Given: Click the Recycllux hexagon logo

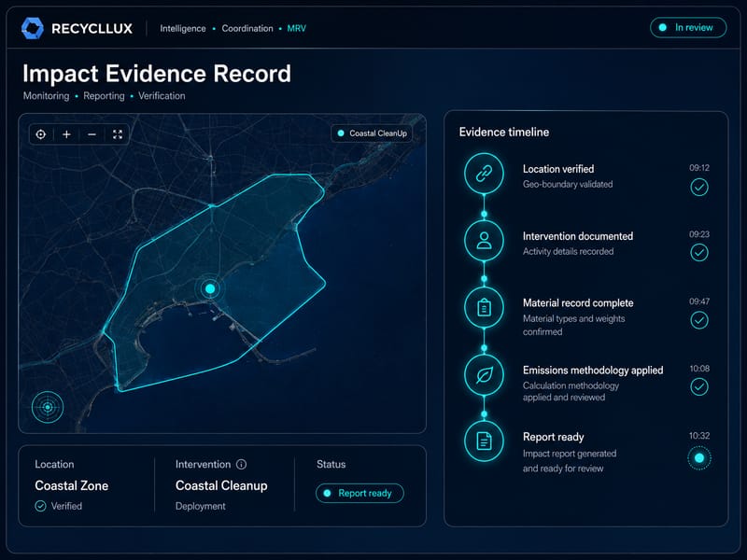Looking at the screenshot, I should click(x=33, y=28).
